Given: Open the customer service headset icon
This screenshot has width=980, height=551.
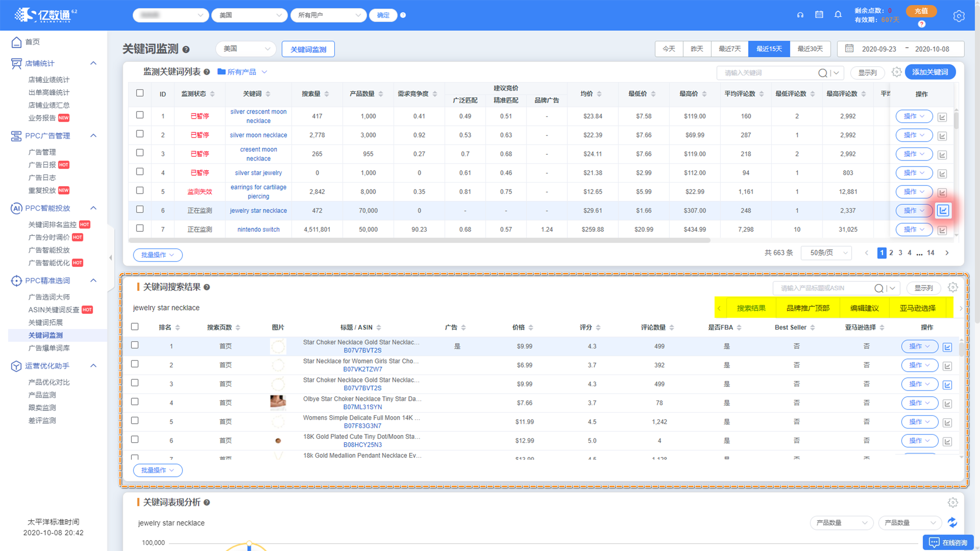Looking at the screenshot, I should pos(800,15).
